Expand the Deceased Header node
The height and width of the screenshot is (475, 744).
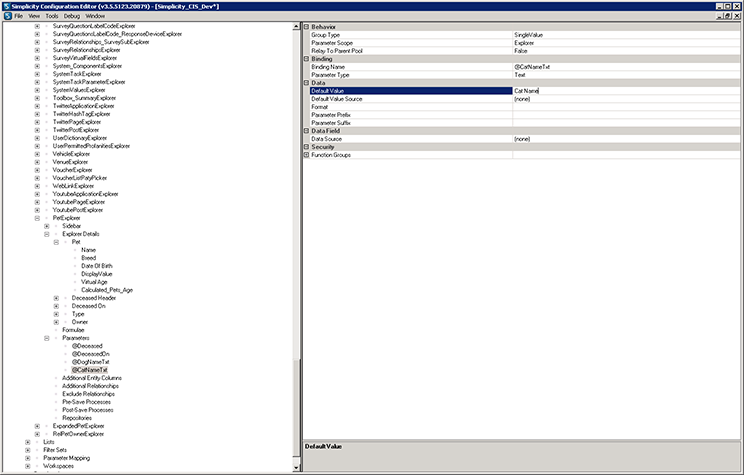(56, 298)
